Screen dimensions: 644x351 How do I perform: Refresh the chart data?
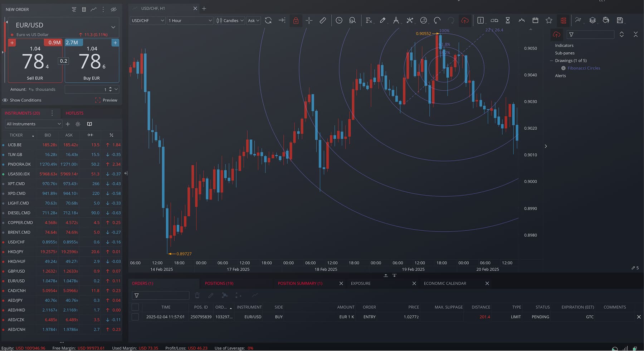268,20
